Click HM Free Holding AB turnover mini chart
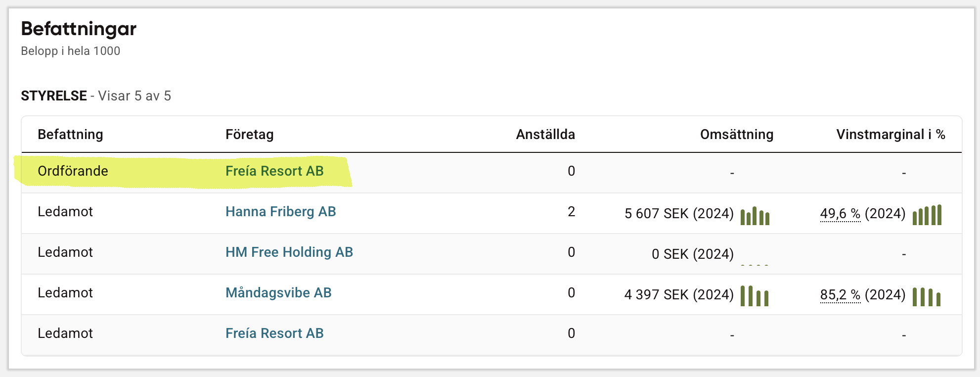980x377 pixels. click(755, 265)
